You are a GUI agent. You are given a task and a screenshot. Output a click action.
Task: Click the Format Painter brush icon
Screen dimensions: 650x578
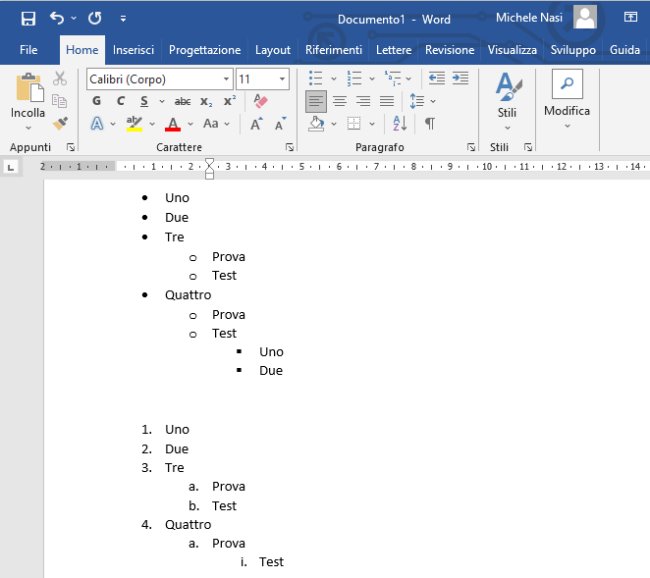(61, 123)
